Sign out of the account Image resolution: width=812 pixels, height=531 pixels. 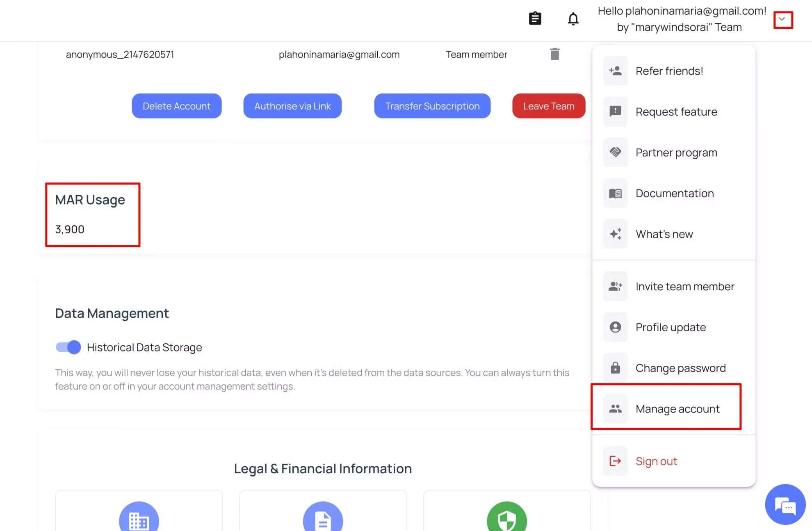[656, 461]
